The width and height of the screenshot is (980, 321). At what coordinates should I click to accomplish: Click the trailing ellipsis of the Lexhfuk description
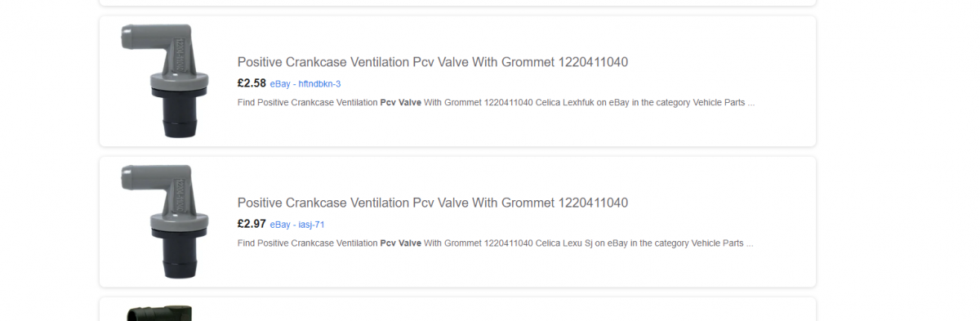pyautogui.click(x=751, y=104)
